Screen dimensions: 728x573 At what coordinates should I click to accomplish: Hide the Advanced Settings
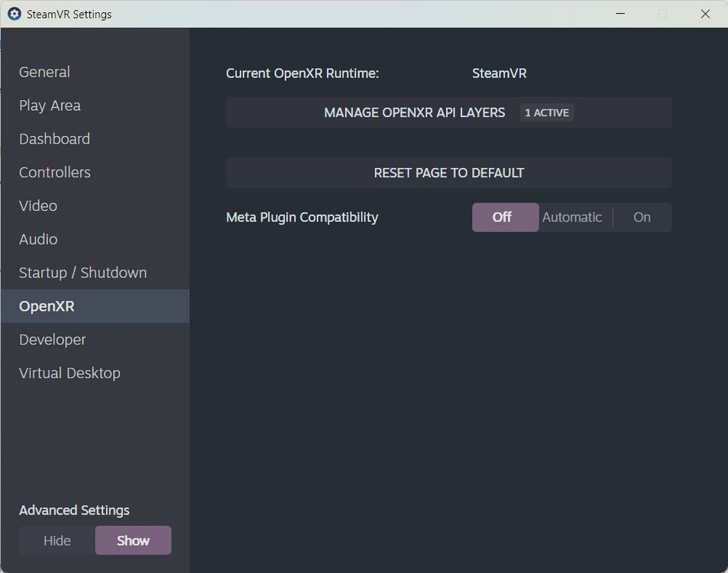(56, 540)
